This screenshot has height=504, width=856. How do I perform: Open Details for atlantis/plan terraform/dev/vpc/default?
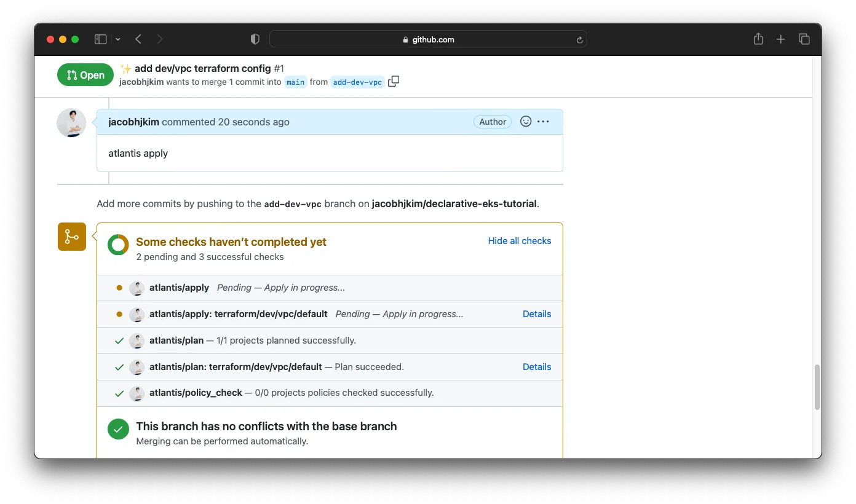point(536,367)
